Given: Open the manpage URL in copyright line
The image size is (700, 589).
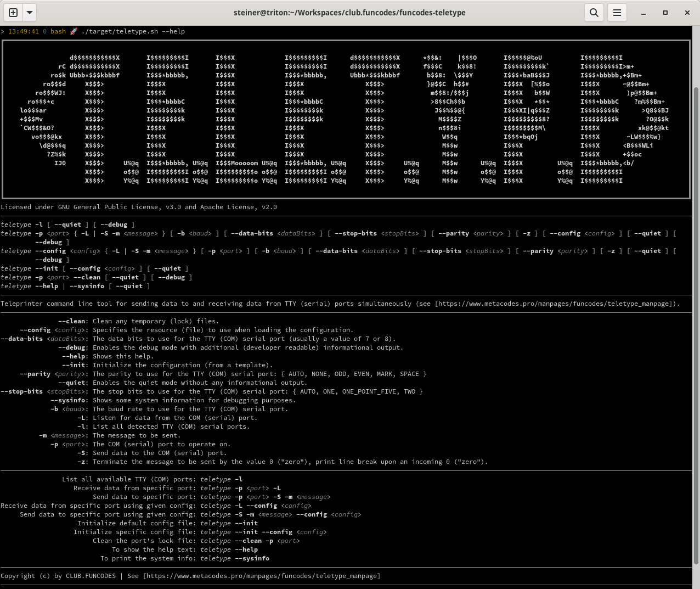Looking at the screenshot, I should pyautogui.click(x=262, y=576).
